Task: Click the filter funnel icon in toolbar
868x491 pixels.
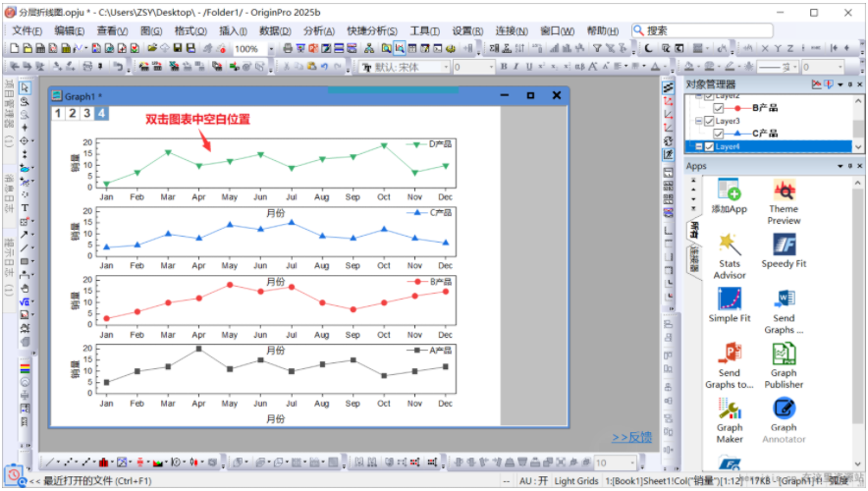Action: tap(597, 49)
